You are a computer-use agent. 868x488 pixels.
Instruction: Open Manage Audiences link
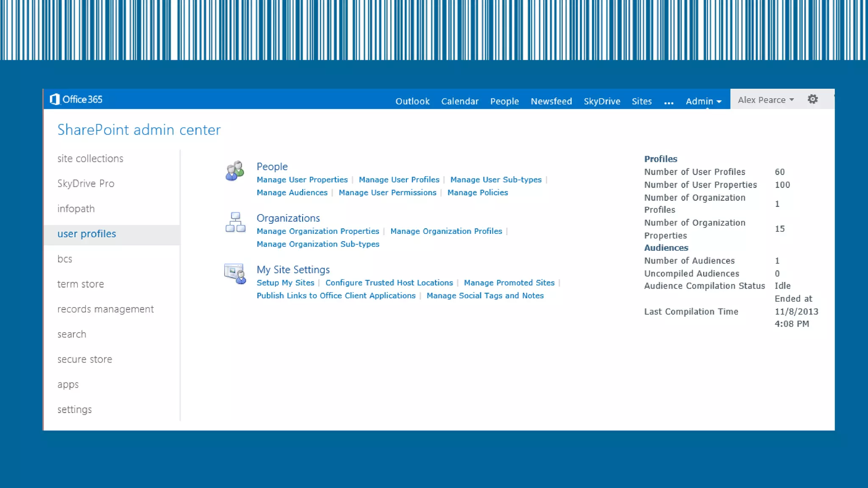[x=292, y=192]
